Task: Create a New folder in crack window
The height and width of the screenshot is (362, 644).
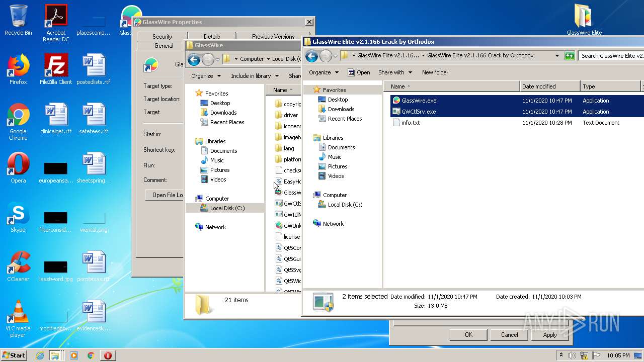Action: [x=435, y=72]
